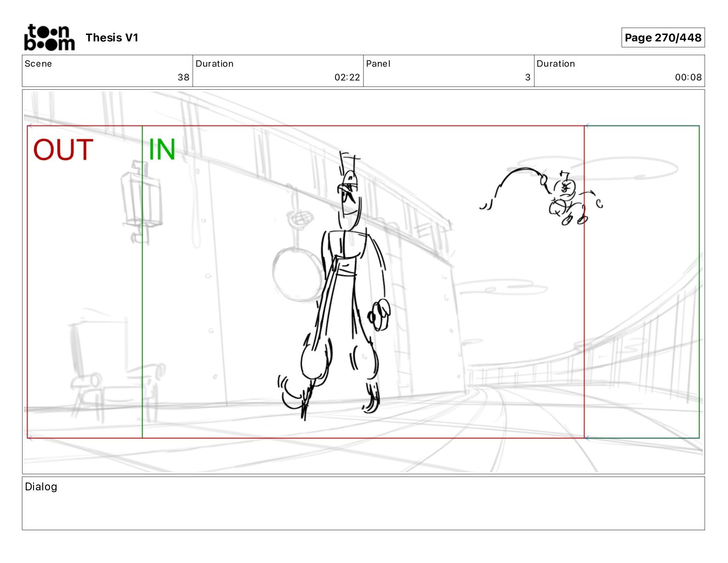Click the 'Scene' header label

point(38,63)
